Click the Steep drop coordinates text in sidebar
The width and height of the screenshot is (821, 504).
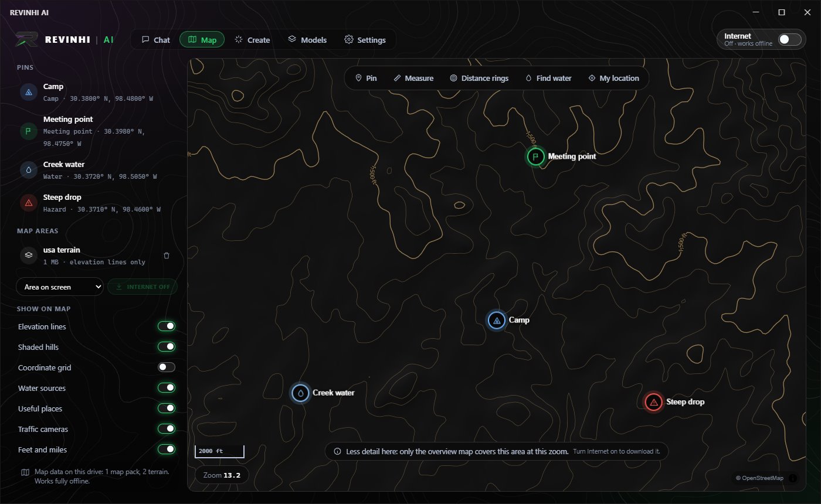coord(102,209)
